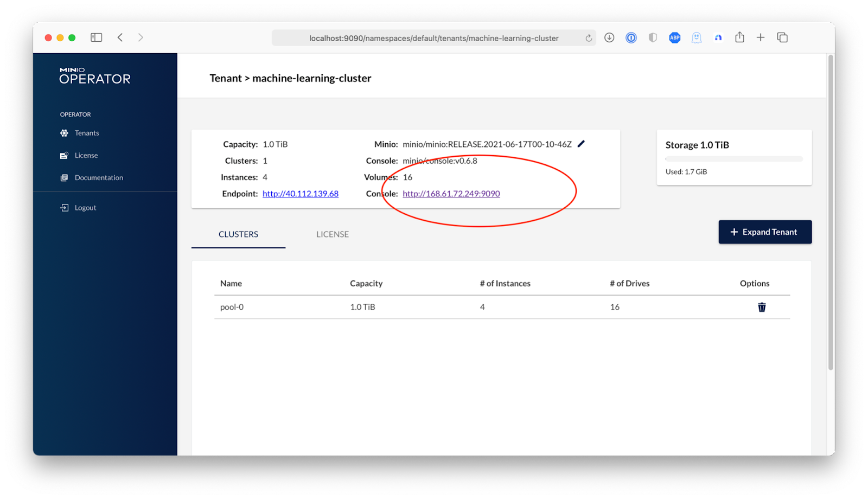Switch to the LICENSE tab
The image size is (868, 499).
click(x=333, y=234)
